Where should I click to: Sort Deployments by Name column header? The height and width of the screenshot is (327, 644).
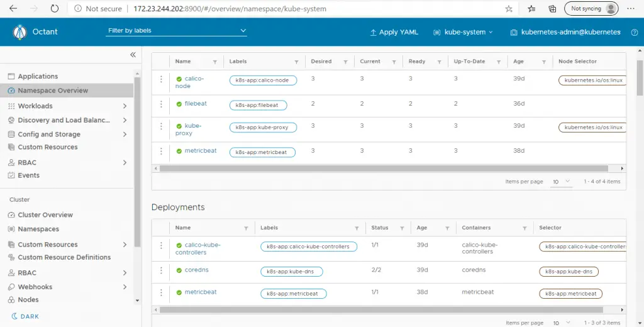pyautogui.click(x=183, y=228)
